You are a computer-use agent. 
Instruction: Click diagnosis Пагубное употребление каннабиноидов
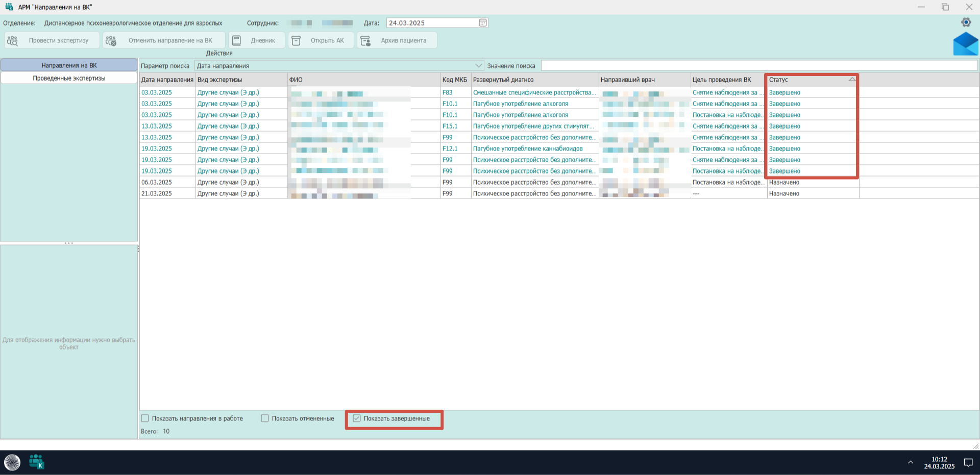pyautogui.click(x=528, y=148)
